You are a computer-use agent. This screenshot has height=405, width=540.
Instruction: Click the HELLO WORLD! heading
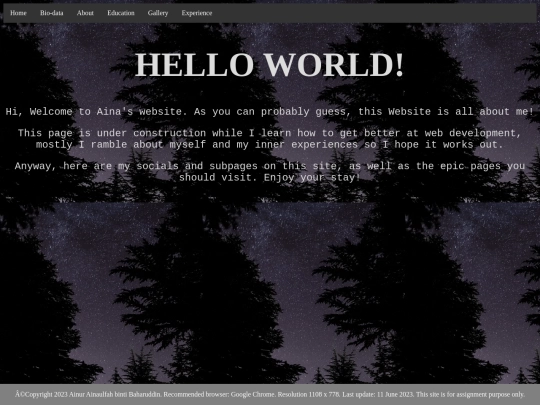[x=269, y=64]
